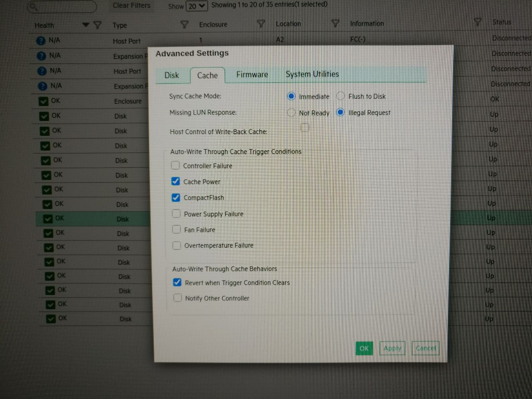Viewport: 532px width, 399px height.
Task: Click the Enclosure column header
Action: 213,25
